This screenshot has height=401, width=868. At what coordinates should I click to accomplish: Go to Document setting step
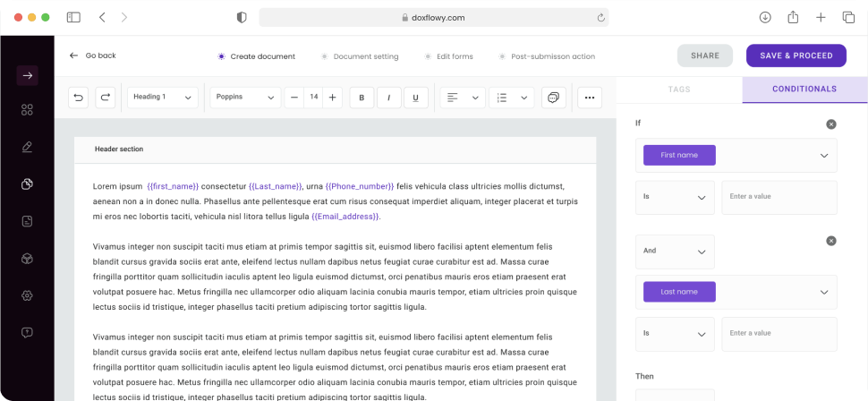[359, 56]
